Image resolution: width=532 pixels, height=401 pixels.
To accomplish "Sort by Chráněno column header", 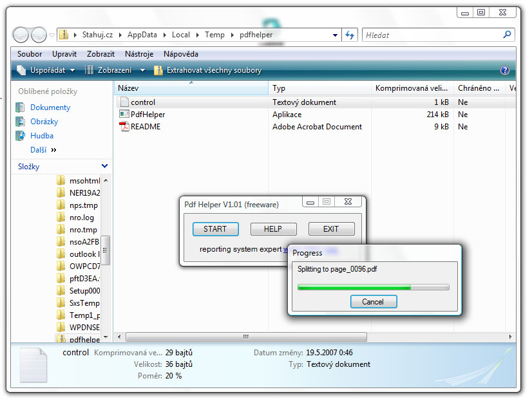I will (479, 88).
